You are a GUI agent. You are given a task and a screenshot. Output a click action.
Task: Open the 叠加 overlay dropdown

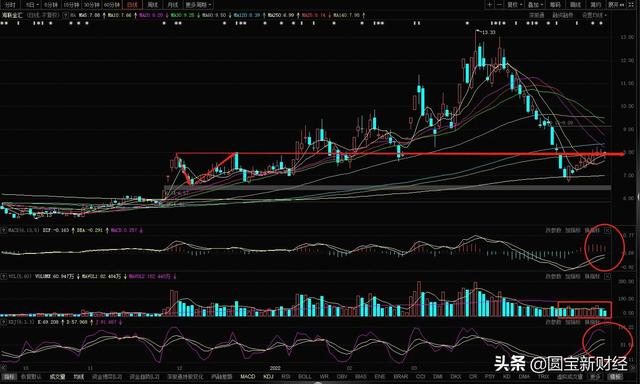pos(535,5)
